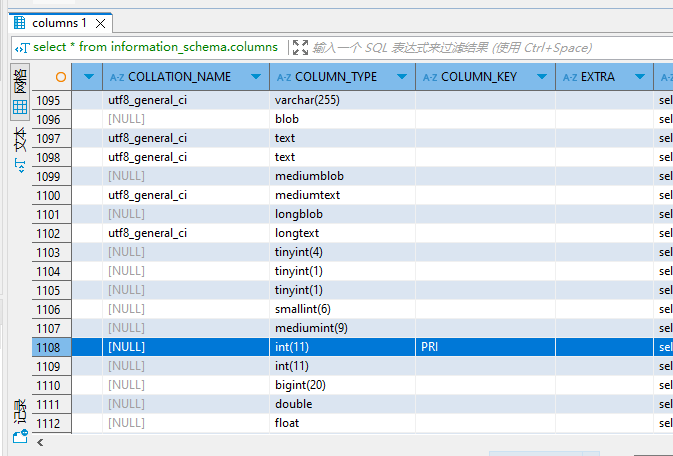Viewport: 673px width, 456px height.
Task: Click the mediumint(9) cell
Action: (343, 328)
